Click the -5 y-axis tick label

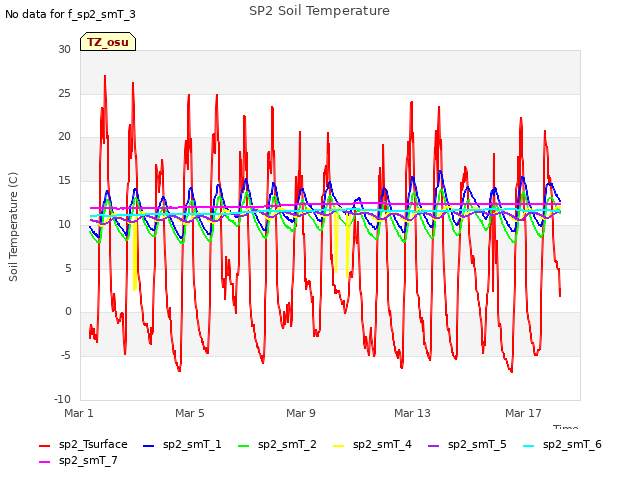point(66,356)
